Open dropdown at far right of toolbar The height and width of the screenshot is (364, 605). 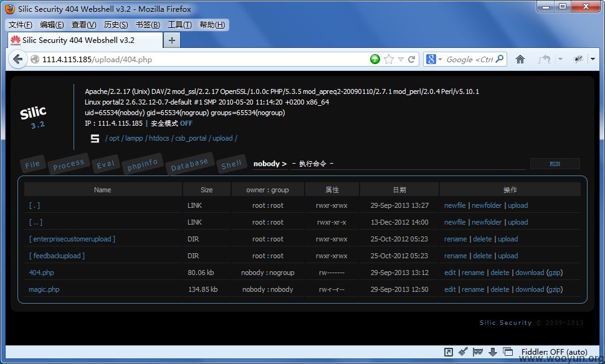593,59
